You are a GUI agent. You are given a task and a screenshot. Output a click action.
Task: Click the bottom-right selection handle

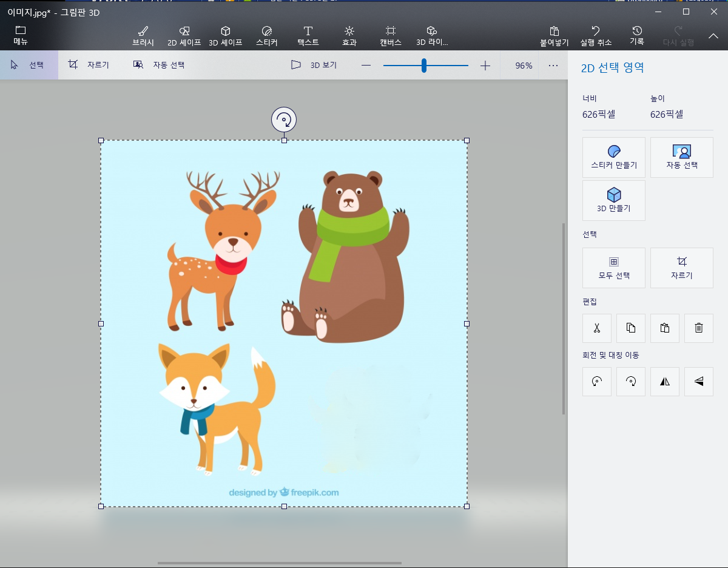(467, 506)
